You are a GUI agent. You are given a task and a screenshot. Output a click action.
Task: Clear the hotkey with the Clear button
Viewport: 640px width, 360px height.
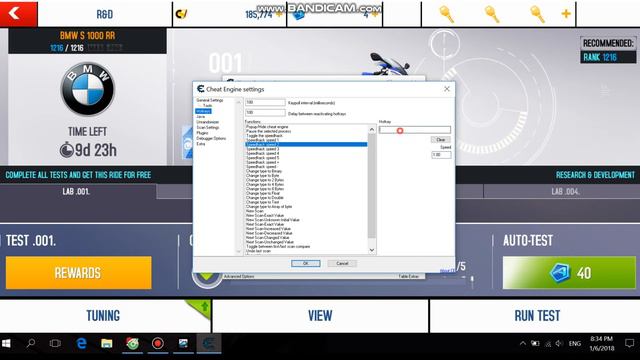coord(441,140)
